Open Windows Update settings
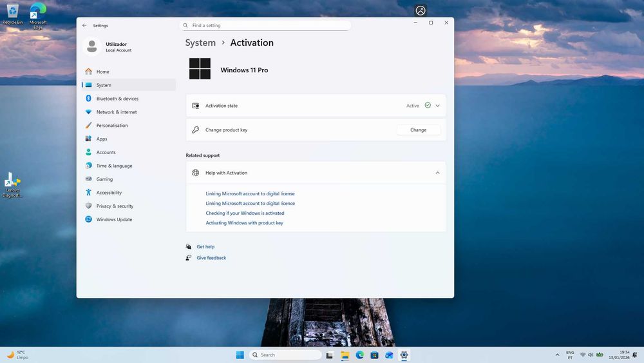The height and width of the screenshot is (363, 644). (129, 219)
